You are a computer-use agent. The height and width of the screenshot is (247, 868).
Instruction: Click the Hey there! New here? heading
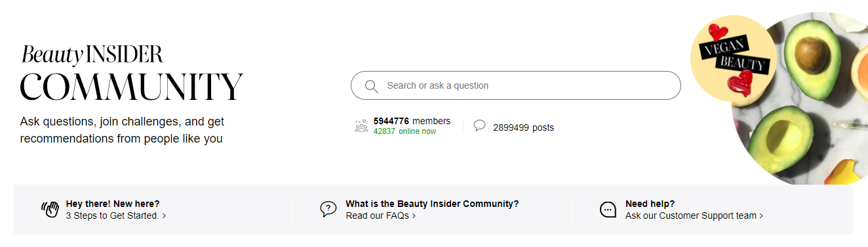[113, 204]
